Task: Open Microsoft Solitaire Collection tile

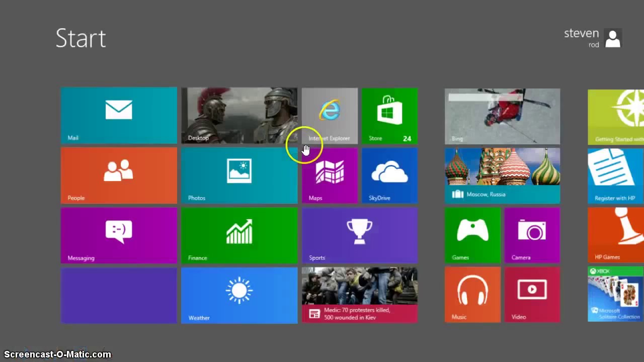Action: pyautogui.click(x=616, y=294)
